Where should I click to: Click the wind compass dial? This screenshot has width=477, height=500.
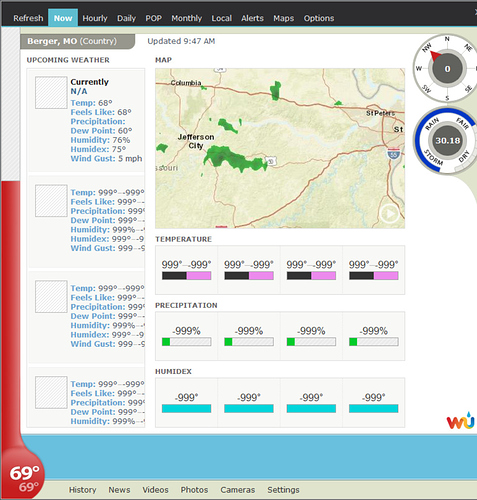(447, 69)
